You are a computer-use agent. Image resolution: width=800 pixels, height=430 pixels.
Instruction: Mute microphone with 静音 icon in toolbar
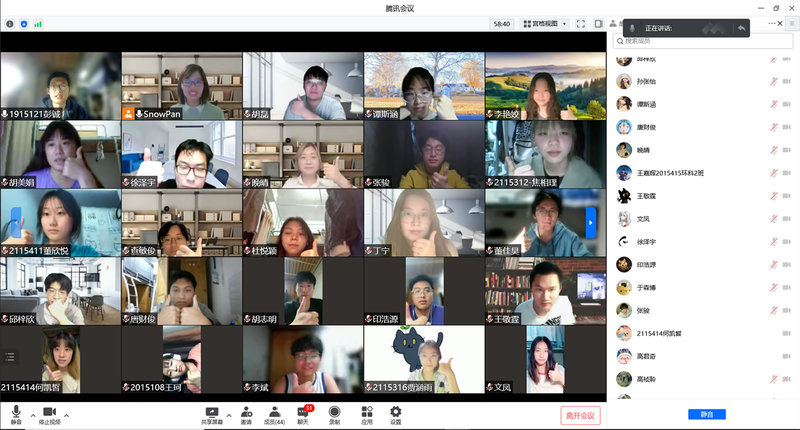tap(16, 412)
